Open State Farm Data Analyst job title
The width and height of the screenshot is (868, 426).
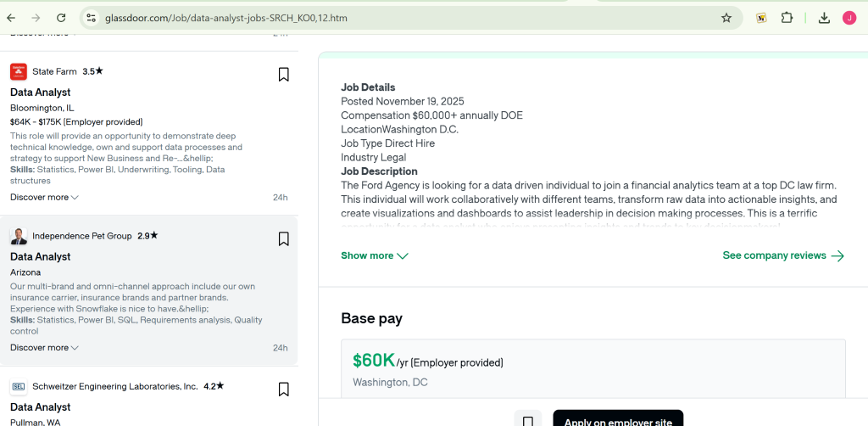41,92
